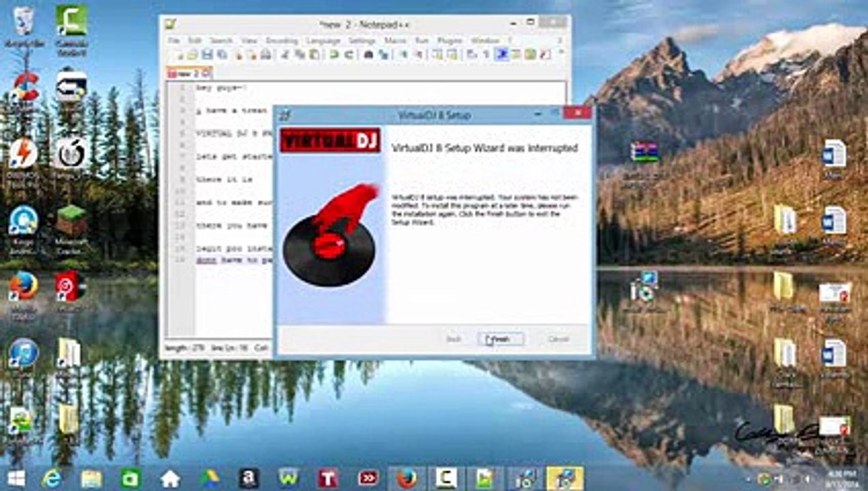Click the Paste icon in Notepad++ toolbar

point(314,55)
